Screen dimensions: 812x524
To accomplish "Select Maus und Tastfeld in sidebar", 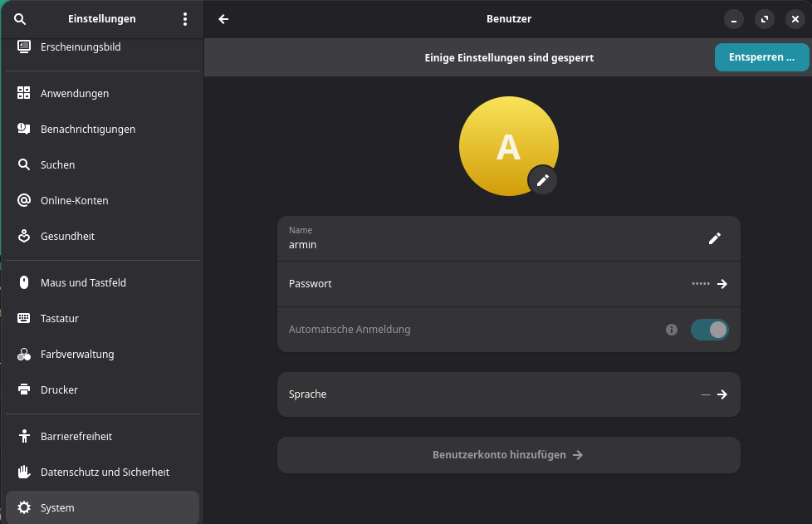I will pyautogui.click(x=83, y=283).
